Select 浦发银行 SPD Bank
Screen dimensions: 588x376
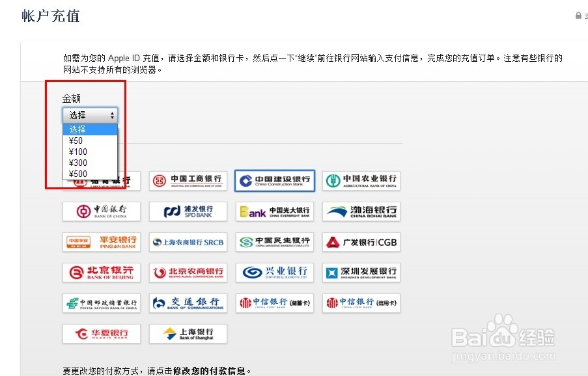tap(188, 211)
